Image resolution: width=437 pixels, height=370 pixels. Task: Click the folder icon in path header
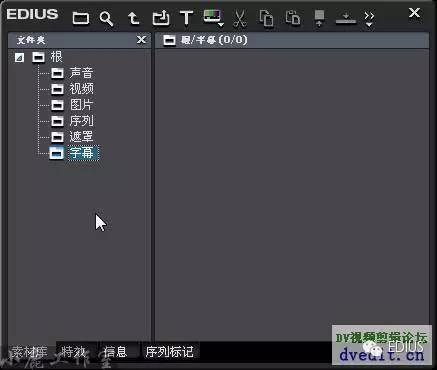[x=169, y=40]
